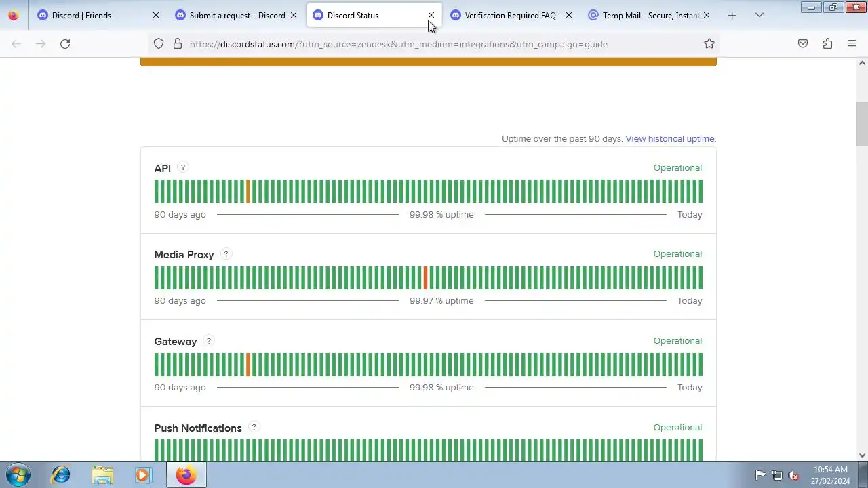Click the help icon next to Gateway
868x488 pixels.
(209, 341)
